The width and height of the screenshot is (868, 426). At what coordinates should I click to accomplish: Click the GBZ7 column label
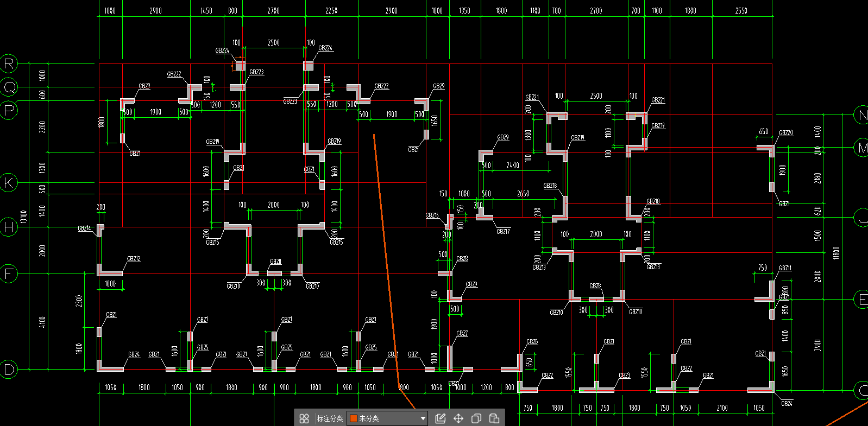click(462, 333)
